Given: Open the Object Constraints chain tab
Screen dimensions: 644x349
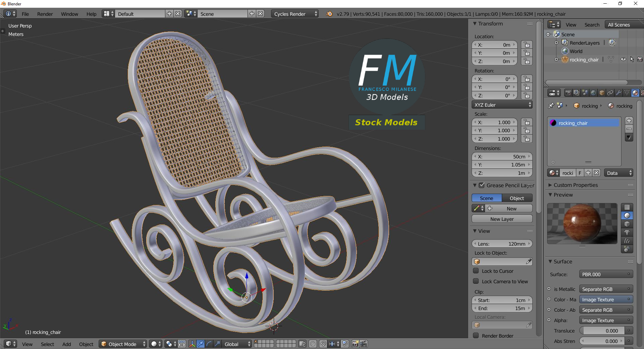Looking at the screenshot, I should click(x=610, y=93).
